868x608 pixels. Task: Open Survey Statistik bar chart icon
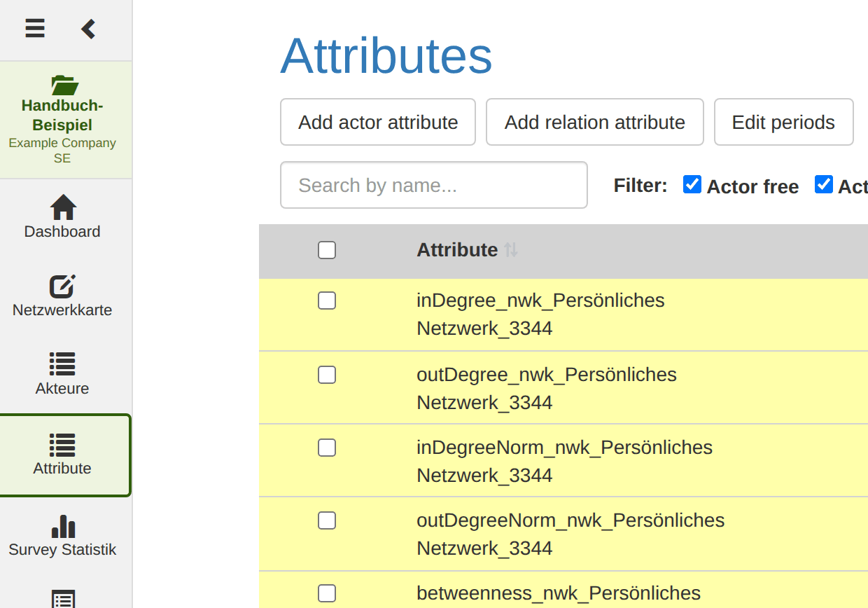(63, 526)
